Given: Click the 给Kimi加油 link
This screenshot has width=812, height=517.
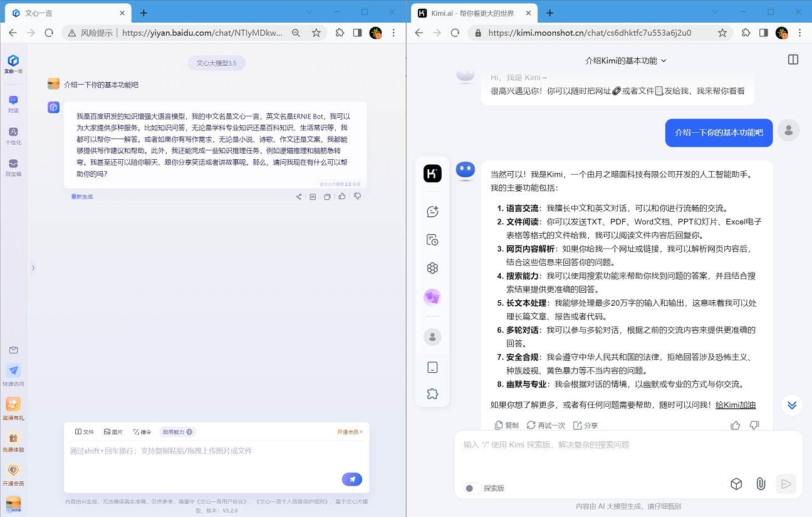Looking at the screenshot, I should 735,405.
